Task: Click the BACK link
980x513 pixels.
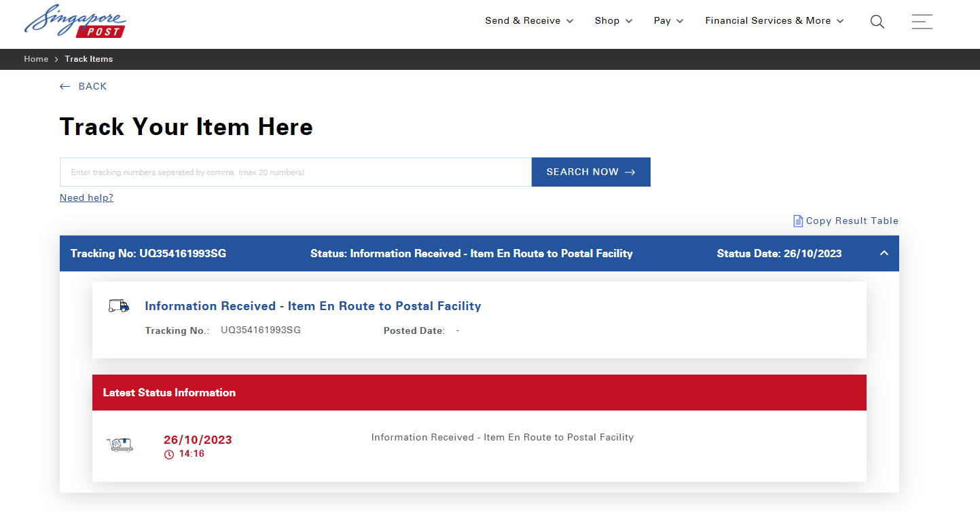Action: [x=84, y=86]
